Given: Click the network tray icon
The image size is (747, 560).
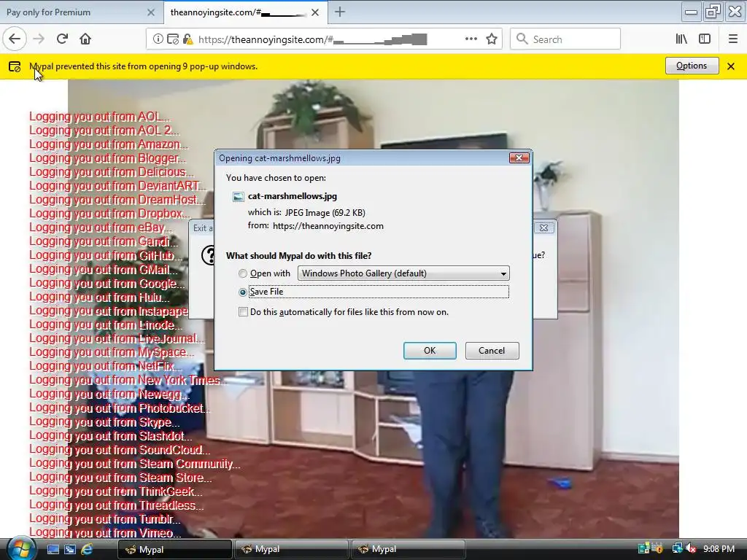Looking at the screenshot, I should 676,548.
